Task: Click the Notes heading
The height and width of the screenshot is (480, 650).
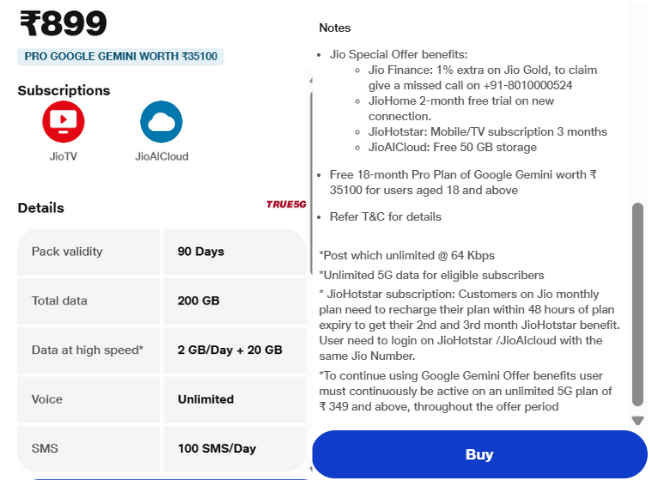Action: [x=335, y=28]
